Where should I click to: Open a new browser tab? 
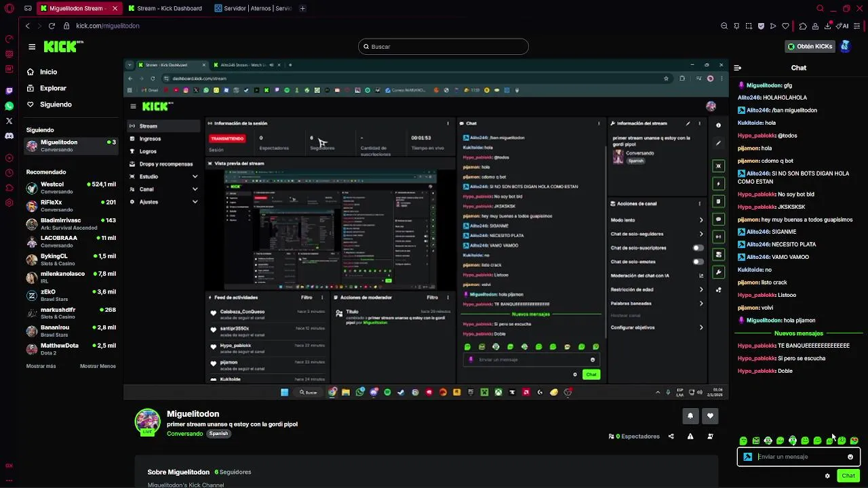pos(302,8)
